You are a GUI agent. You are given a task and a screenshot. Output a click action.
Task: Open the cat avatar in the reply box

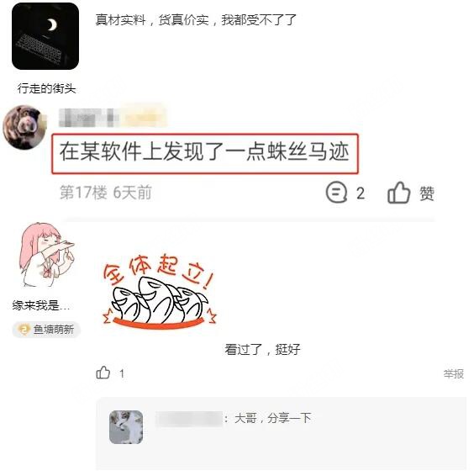click(126, 427)
